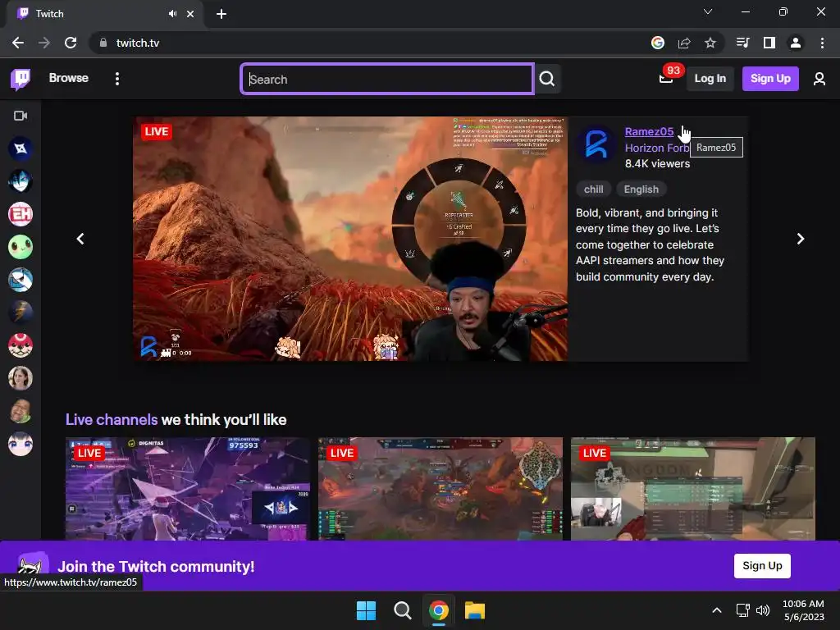
Task: Click Sign Up in the top bar
Action: 769,79
